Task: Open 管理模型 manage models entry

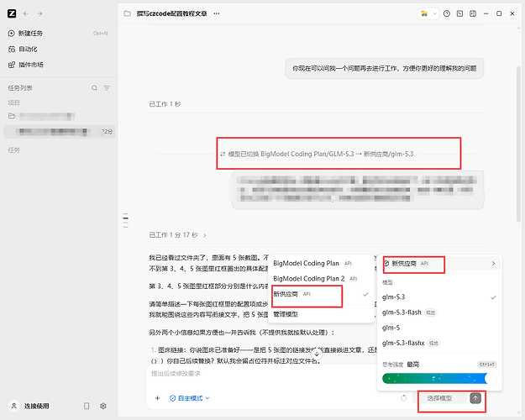Action: click(x=321, y=314)
